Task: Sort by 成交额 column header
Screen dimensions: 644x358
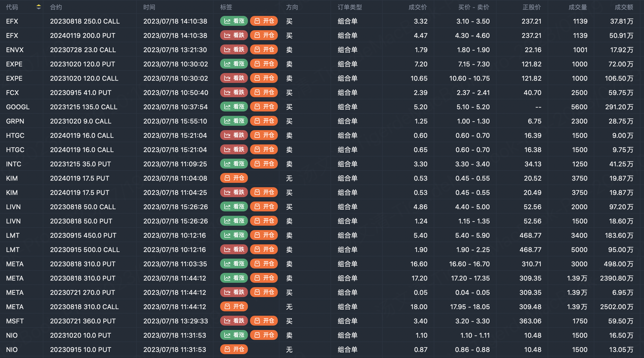Action: [623, 7]
